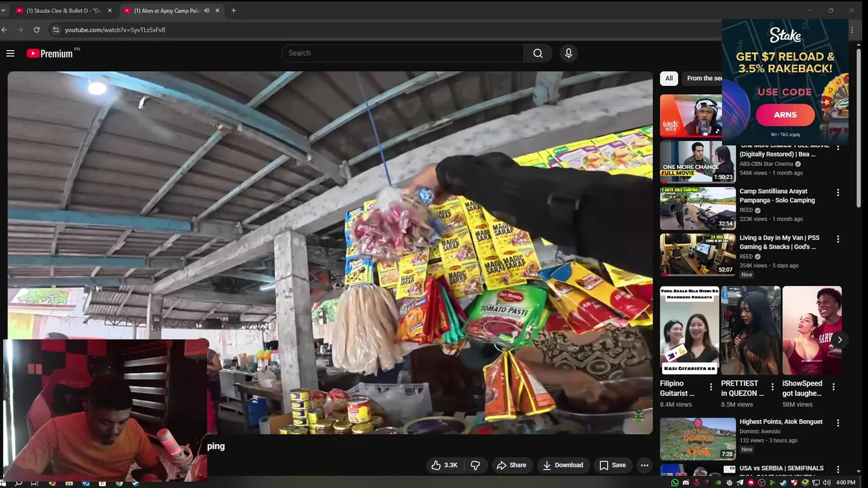Click into the YouTube search field

403,53
